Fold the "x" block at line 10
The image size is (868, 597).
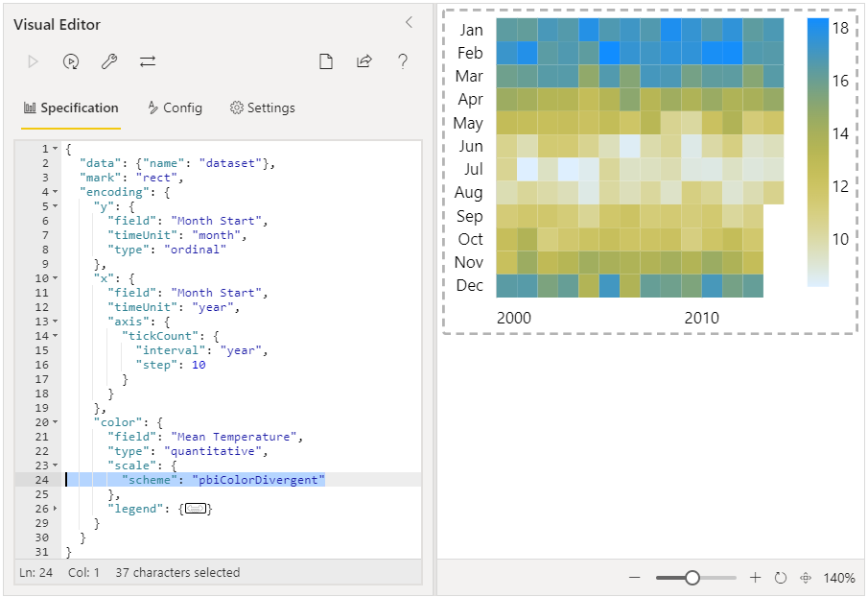click(55, 278)
